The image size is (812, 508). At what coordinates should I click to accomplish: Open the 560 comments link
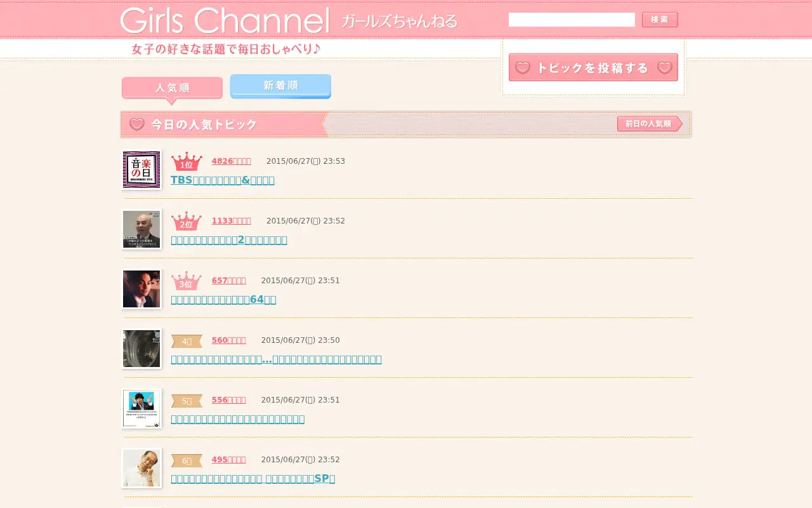pyautogui.click(x=229, y=340)
